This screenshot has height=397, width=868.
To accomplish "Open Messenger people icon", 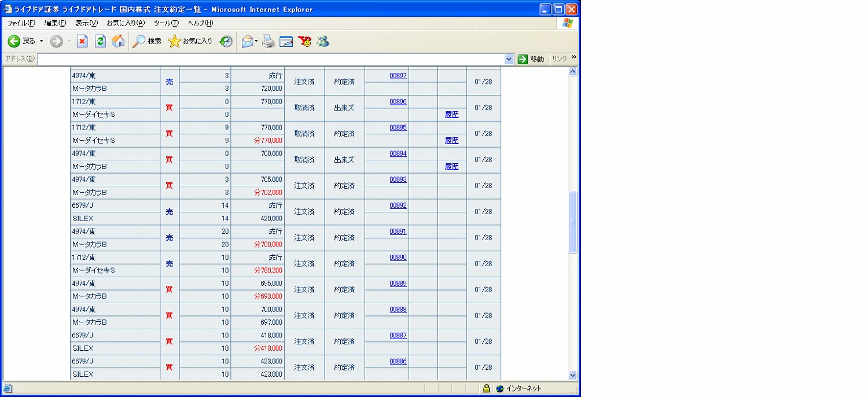I will coord(323,41).
